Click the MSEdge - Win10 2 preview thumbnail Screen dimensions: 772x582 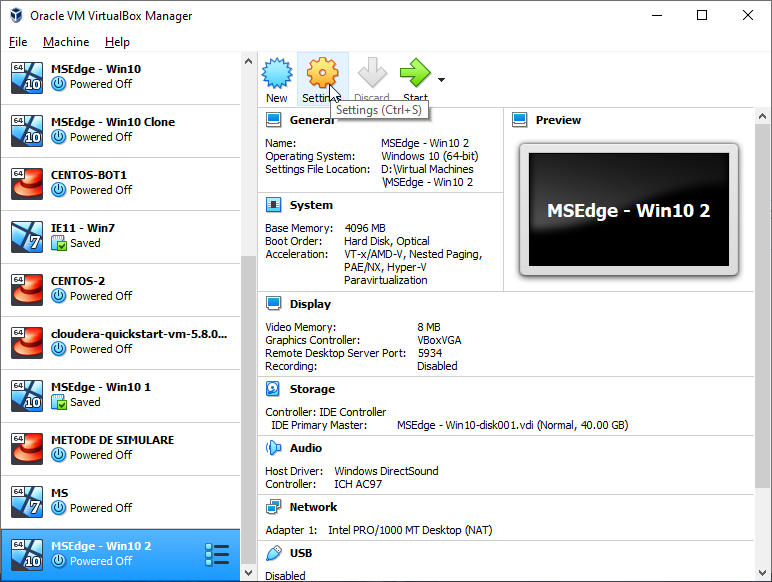[x=628, y=211]
